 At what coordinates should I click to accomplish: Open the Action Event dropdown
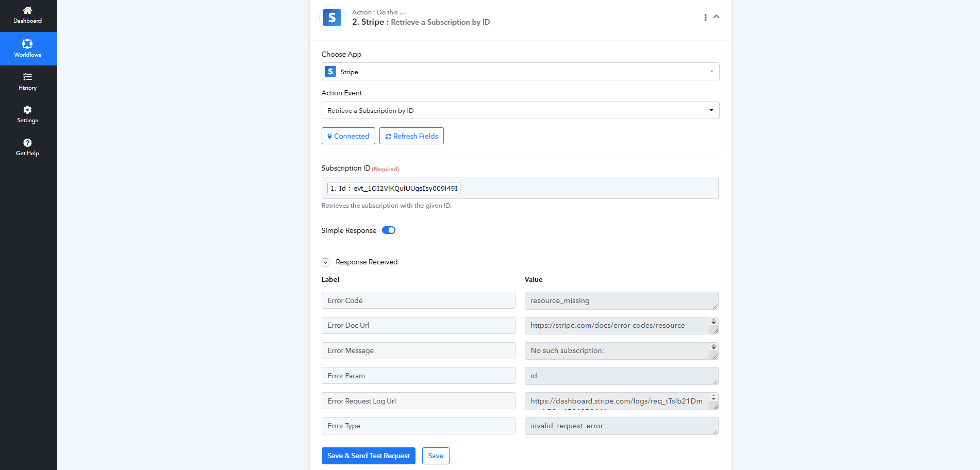pyautogui.click(x=520, y=110)
